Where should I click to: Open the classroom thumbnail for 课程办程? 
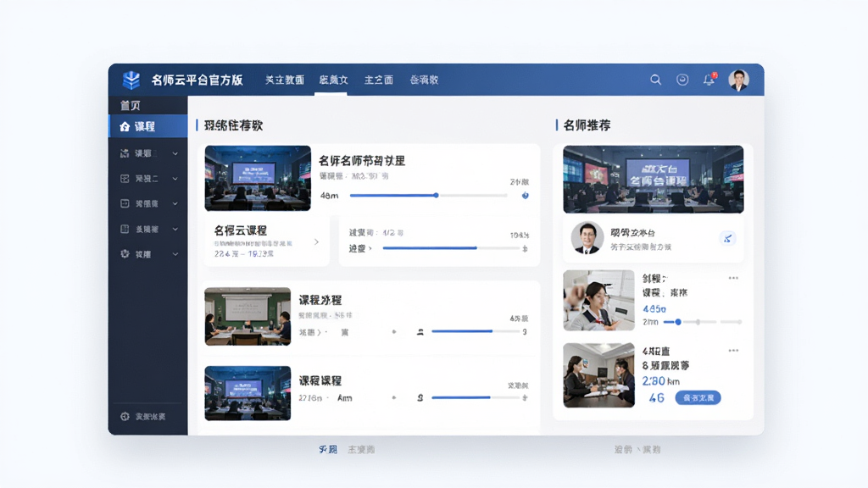[x=248, y=317]
